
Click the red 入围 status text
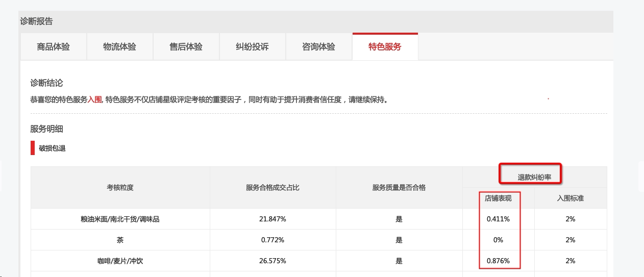pyautogui.click(x=95, y=100)
